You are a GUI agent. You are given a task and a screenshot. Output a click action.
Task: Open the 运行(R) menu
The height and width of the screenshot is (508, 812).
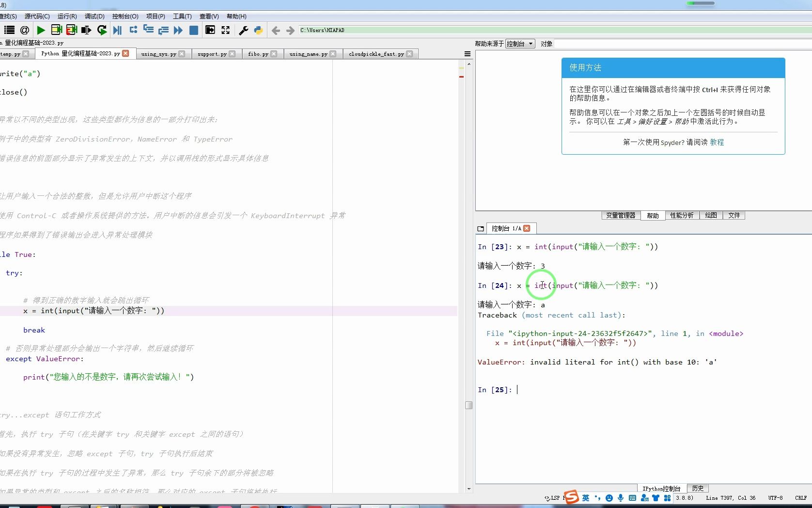pos(67,16)
